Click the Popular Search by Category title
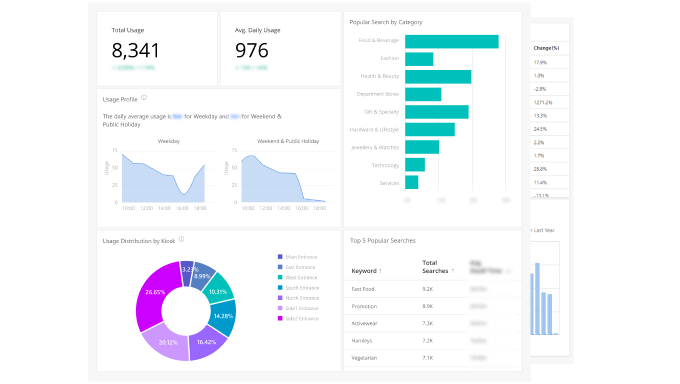 pyautogui.click(x=386, y=22)
